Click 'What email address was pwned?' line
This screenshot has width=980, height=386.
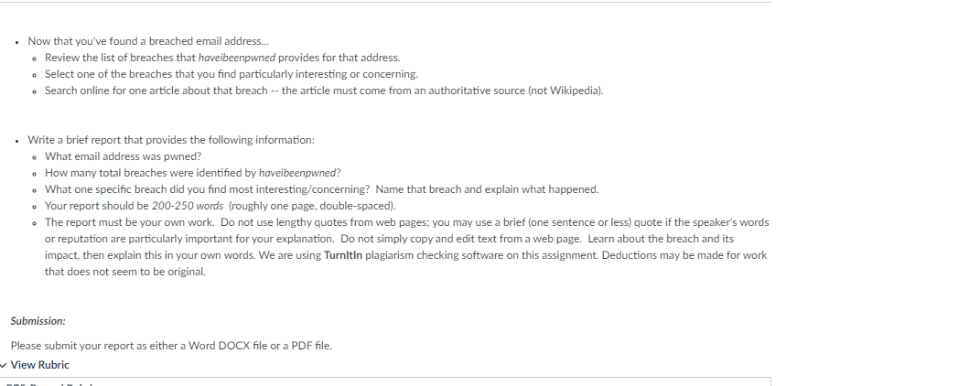point(124,156)
